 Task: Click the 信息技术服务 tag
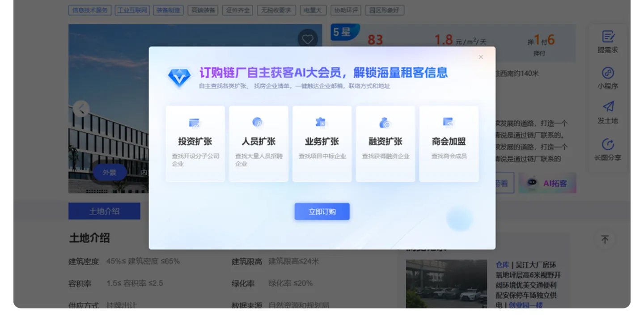(x=90, y=10)
